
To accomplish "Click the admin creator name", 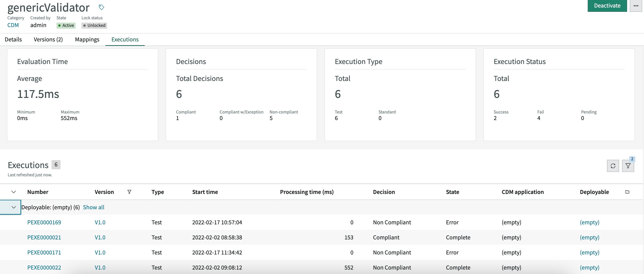I will pyautogui.click(x=38, y=25).
